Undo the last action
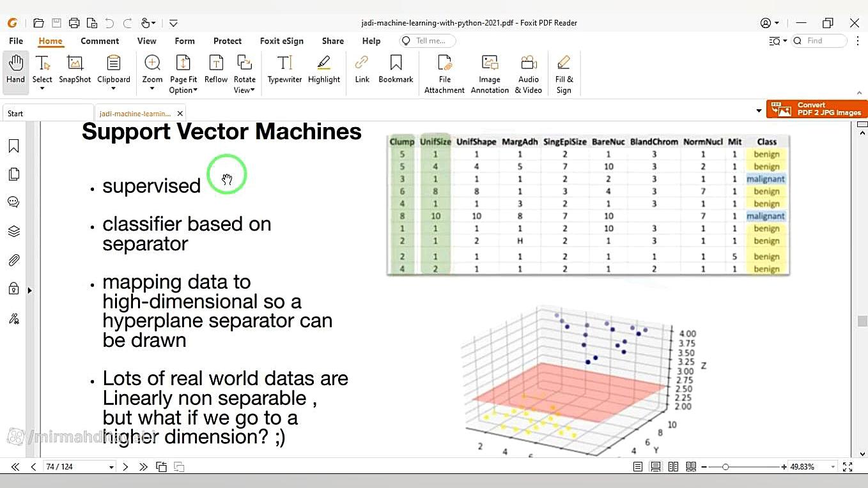 point(109,23)
